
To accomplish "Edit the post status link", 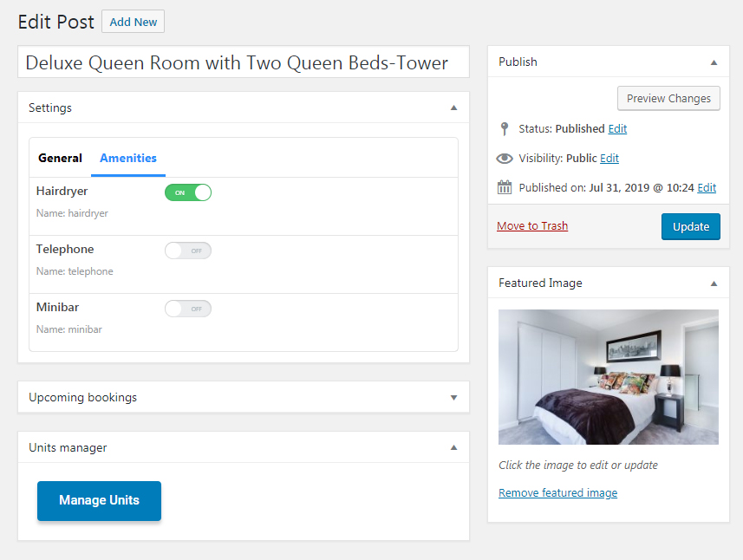I will [x=617, y=129].
